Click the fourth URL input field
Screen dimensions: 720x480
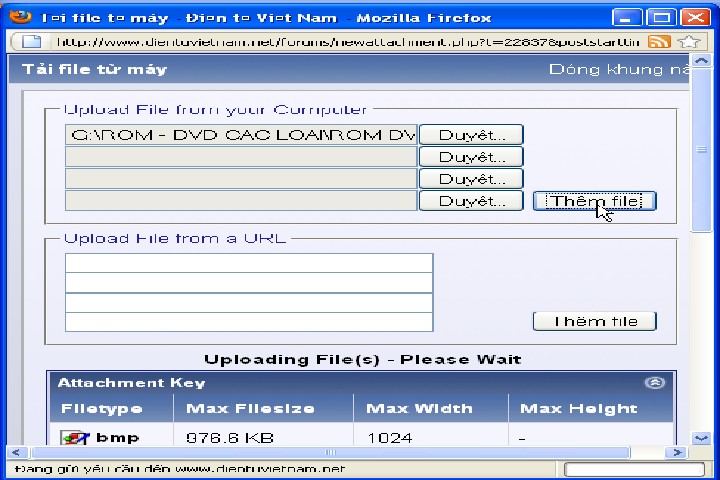(x=249, y=322)
